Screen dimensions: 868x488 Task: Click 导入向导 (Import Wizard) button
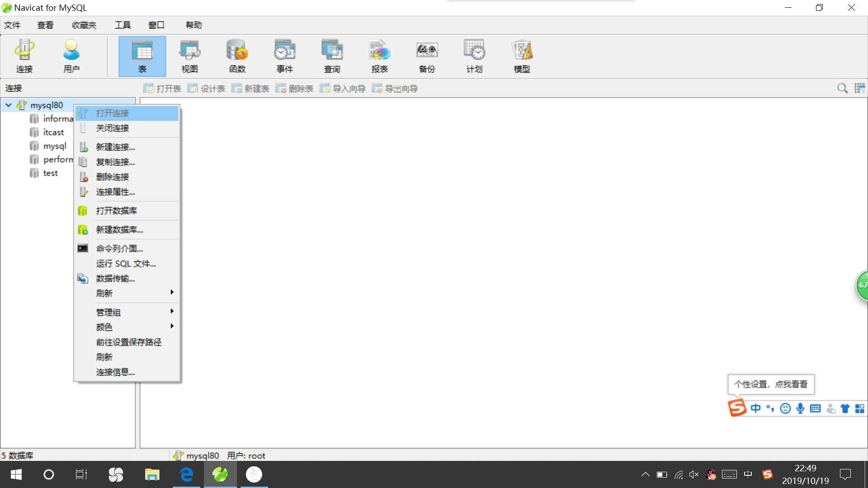(x=343, y=89)
